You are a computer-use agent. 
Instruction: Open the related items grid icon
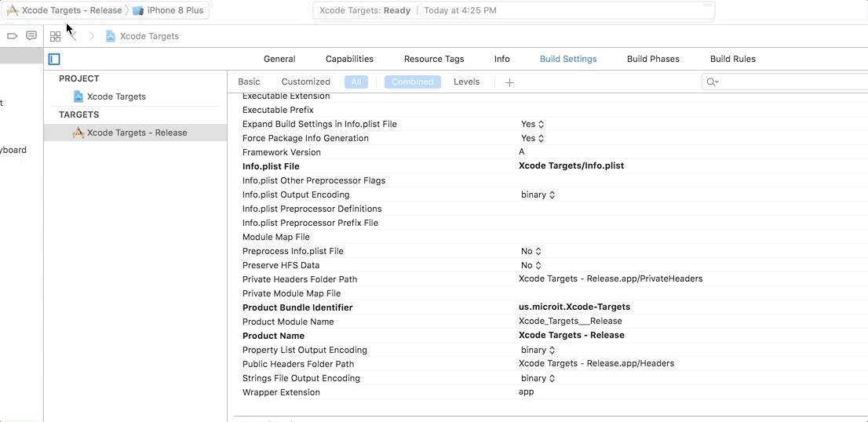pyautogui.click(x=55, y=36)
